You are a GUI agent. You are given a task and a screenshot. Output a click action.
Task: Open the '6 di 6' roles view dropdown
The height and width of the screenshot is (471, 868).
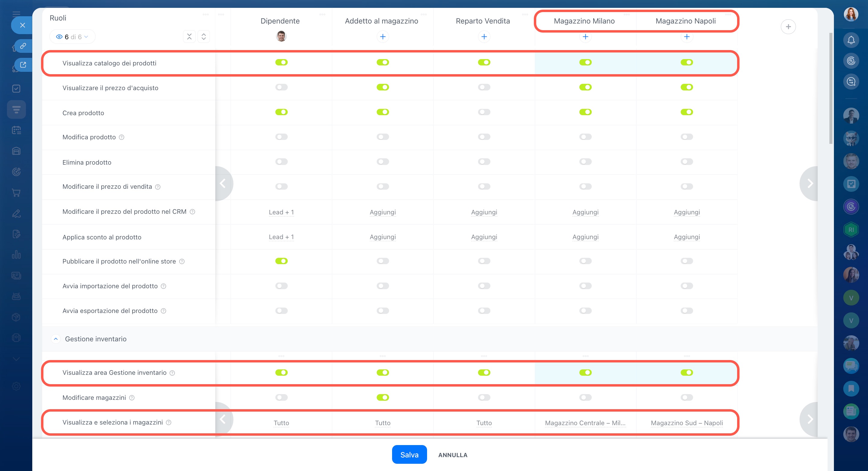pyautogui.click(x=72, y=37)
